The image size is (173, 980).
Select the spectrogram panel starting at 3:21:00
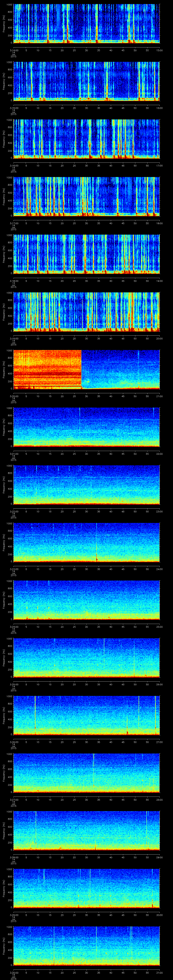tap(87, 427)
